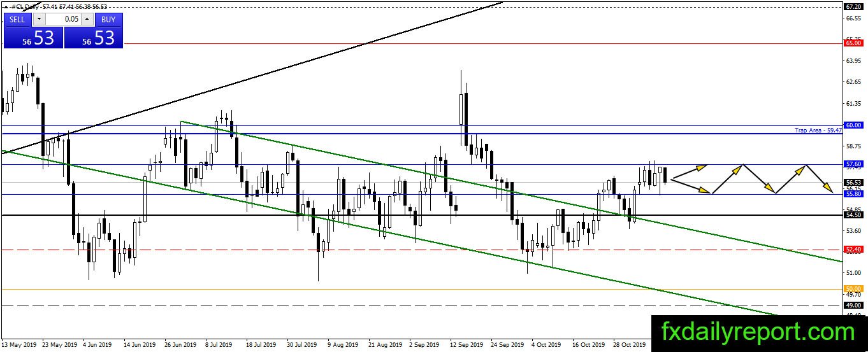Select the 67.20 price label on the axis
Screen dimensions: 868x352
pyautogui.click(x=852, y=6)
